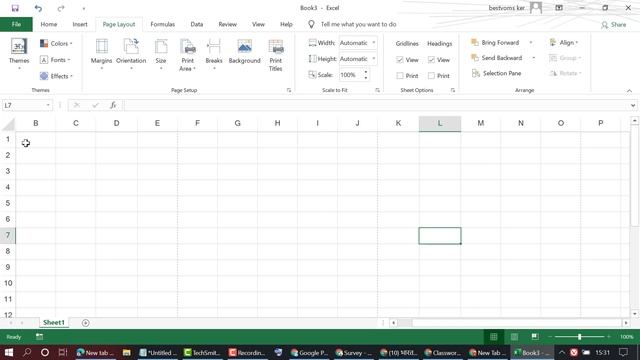Switch to the Review tab
640x360 pixels.
(227, 24)
